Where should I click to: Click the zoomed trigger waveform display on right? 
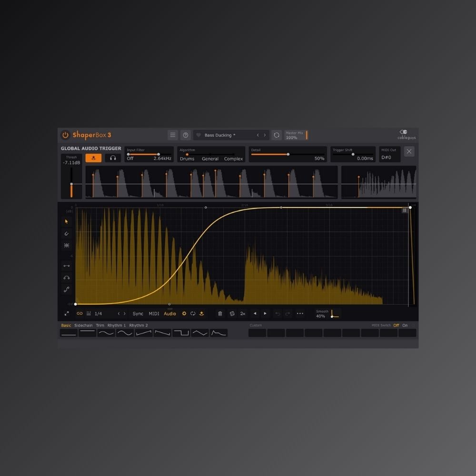(378, 182)
